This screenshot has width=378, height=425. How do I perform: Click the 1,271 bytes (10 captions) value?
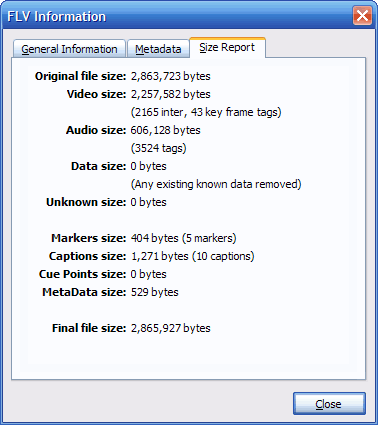click(x=193, y=256)
